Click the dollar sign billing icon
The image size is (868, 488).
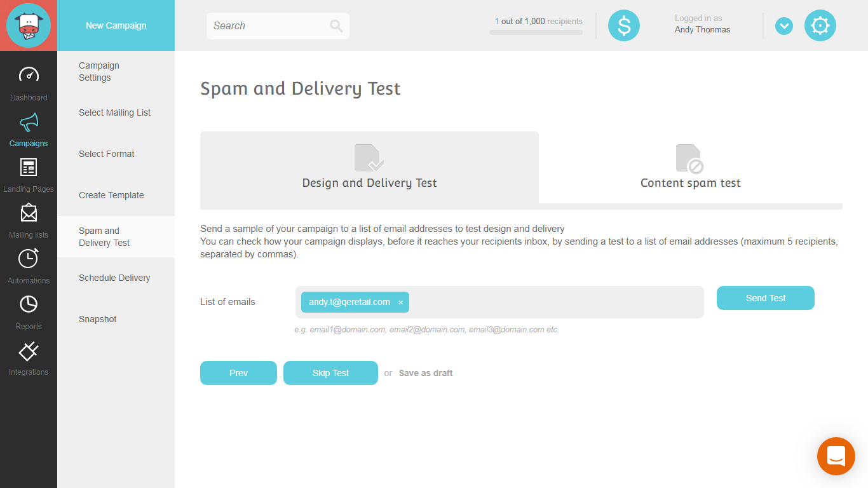click(623, 26)
